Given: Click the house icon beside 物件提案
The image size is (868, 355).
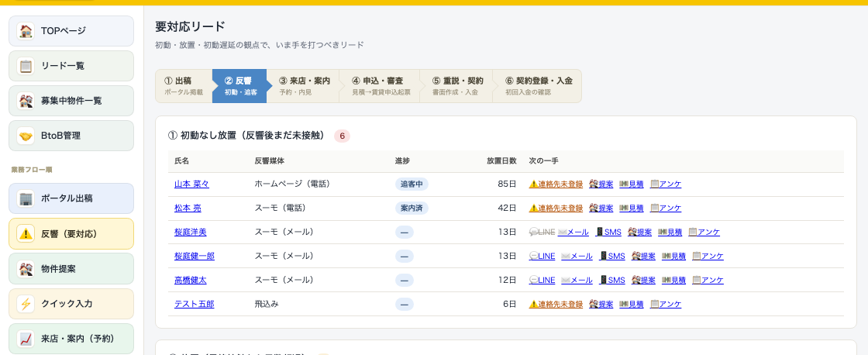Looking at the screenshot, I should coord(26,269).
